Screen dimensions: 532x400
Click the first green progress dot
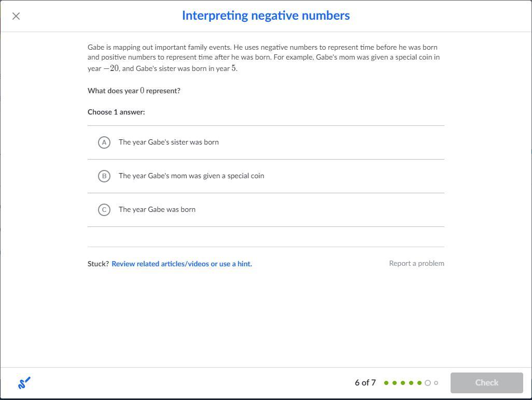386,383
